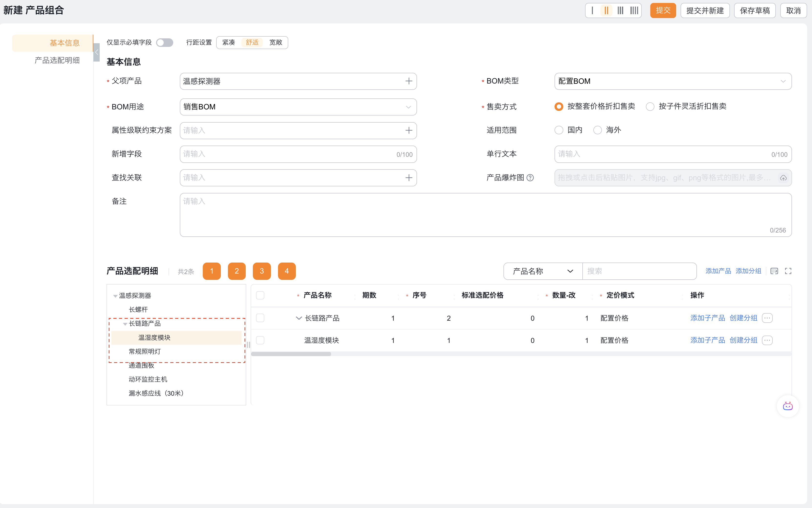Collapse 长链路产品 node in tree
Viewport: 812px width, 508px height.
coord(125,324)
